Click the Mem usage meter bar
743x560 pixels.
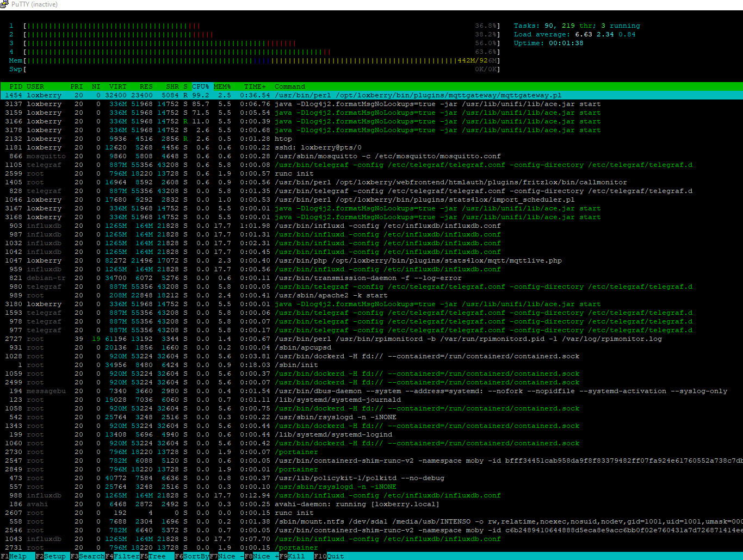click(x=261, y=60)
